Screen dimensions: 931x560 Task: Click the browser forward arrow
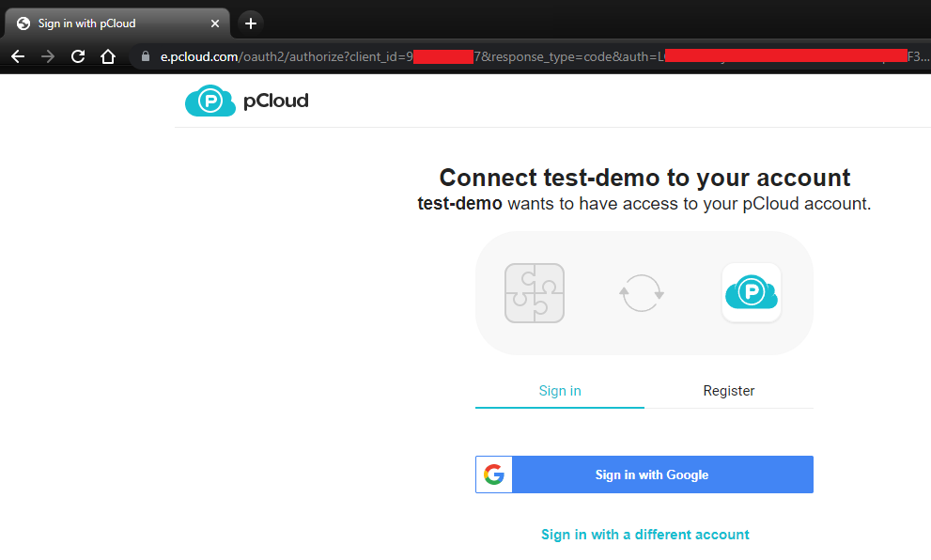48,56
